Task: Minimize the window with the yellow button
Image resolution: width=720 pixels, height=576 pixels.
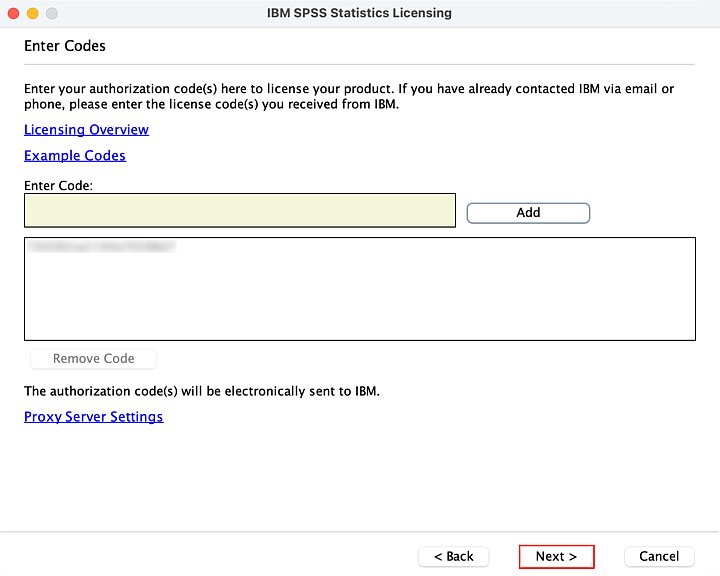Action: coord(33,13)
